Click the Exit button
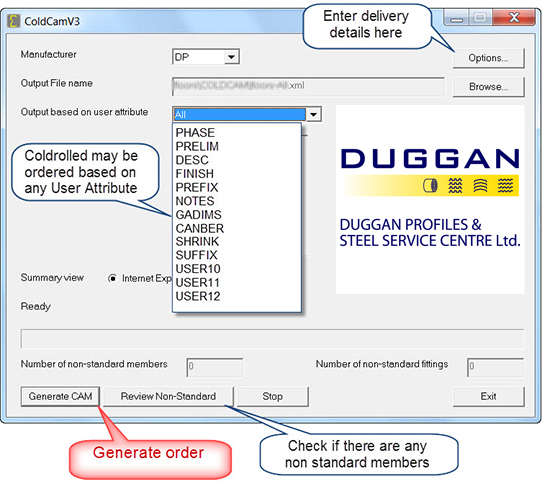542x489 pixels. pyautogui.click(x=488, y=396)
